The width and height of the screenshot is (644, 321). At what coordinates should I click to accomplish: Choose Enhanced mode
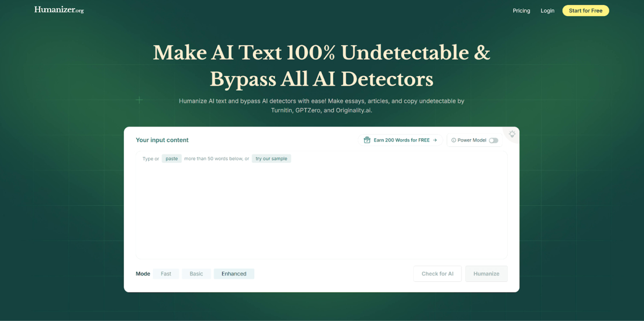(x=234, y=274)
